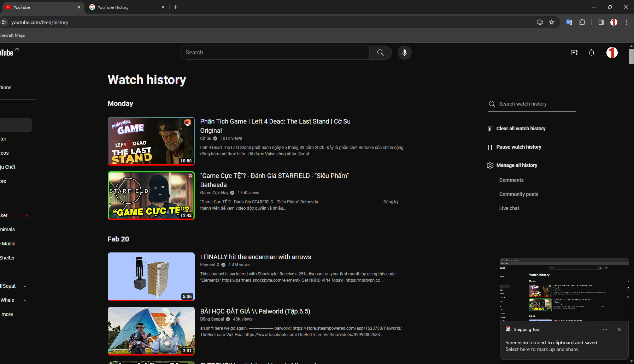Click the YouTube logo
This screenshot has height=364, width=634.
pos(6,53)
